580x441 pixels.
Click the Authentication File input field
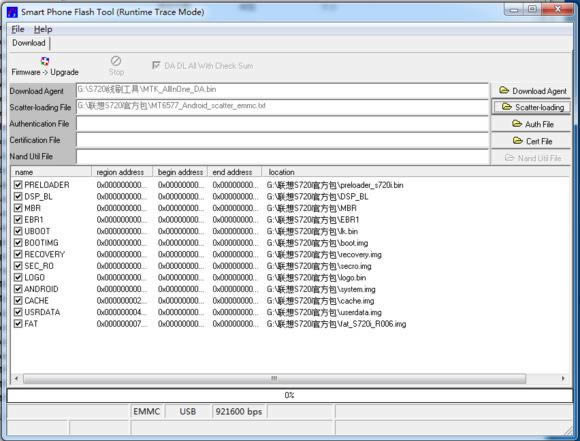283,124
